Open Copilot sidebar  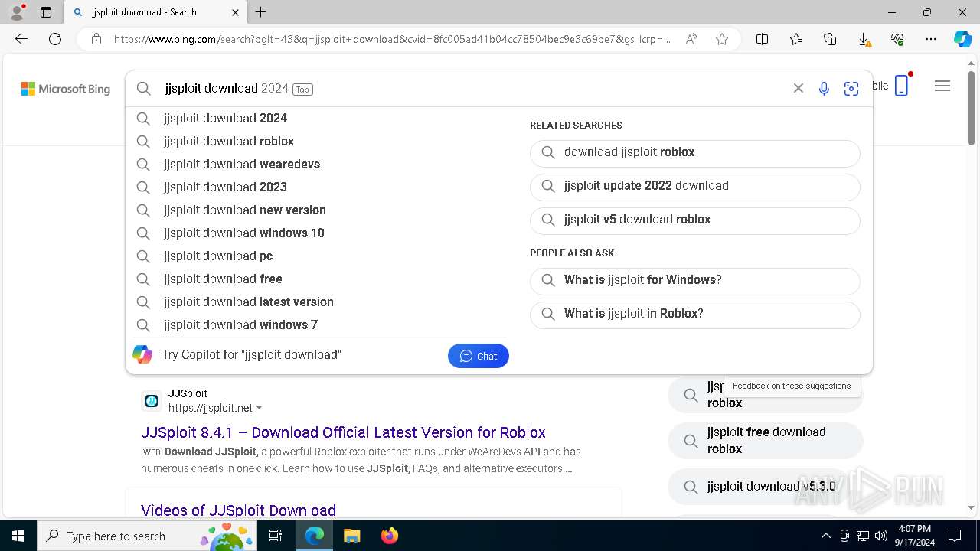[x=962, y=39]
